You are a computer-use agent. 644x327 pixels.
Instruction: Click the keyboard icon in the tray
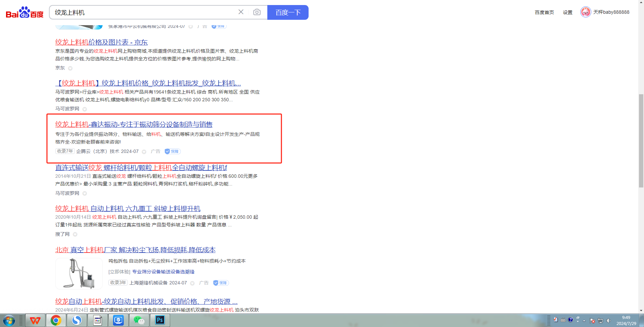(x=563, y=320)
